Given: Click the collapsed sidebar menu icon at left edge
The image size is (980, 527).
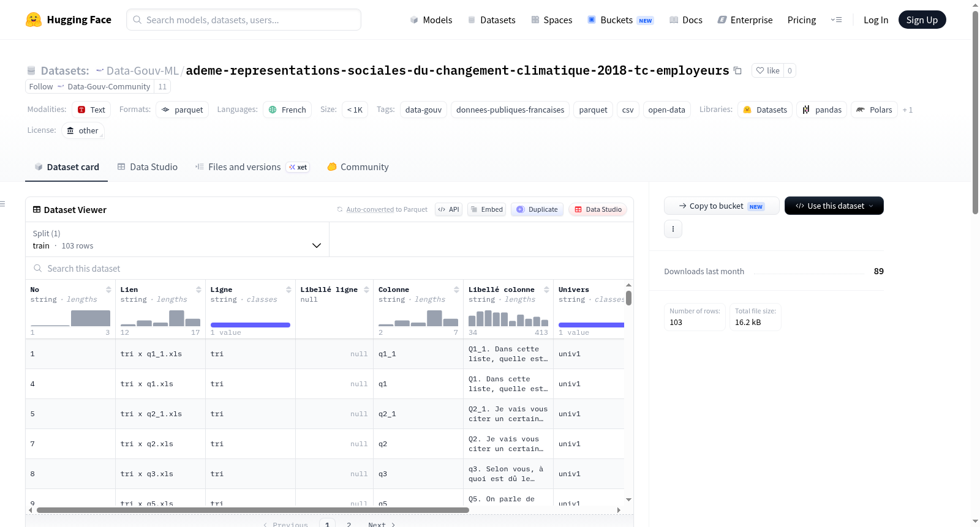Looking at the screenshot, I should click(x=2, y=204).
